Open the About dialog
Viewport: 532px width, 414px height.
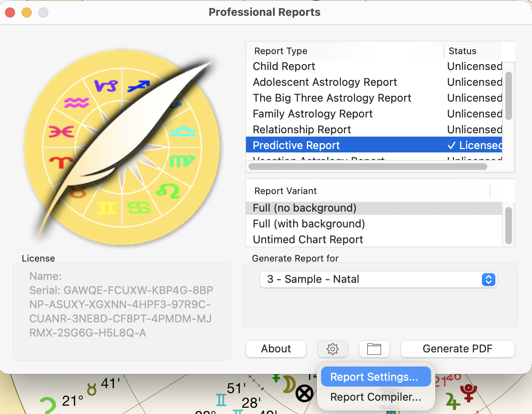[x=276, y=349]
